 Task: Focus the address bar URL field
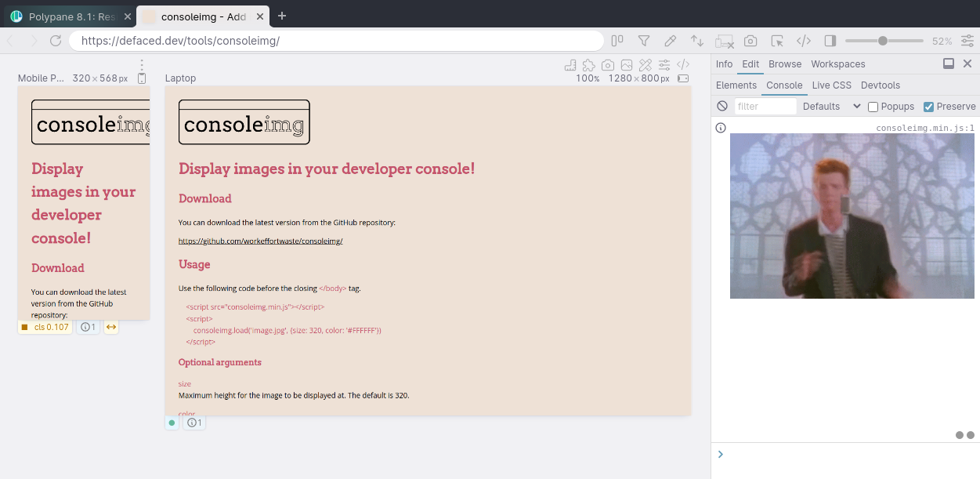[337, 41]
